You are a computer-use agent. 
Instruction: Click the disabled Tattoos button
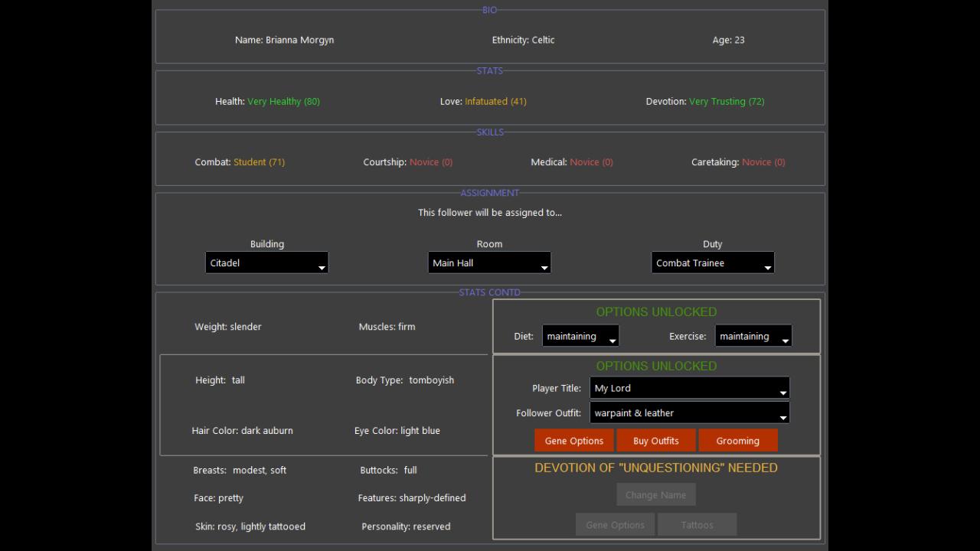point(697,525)
